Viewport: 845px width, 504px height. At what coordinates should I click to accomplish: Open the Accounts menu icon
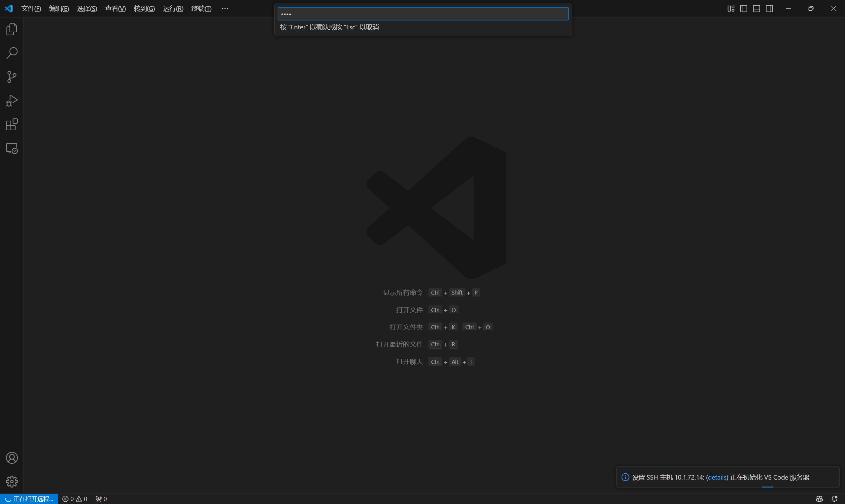[12, 458]
